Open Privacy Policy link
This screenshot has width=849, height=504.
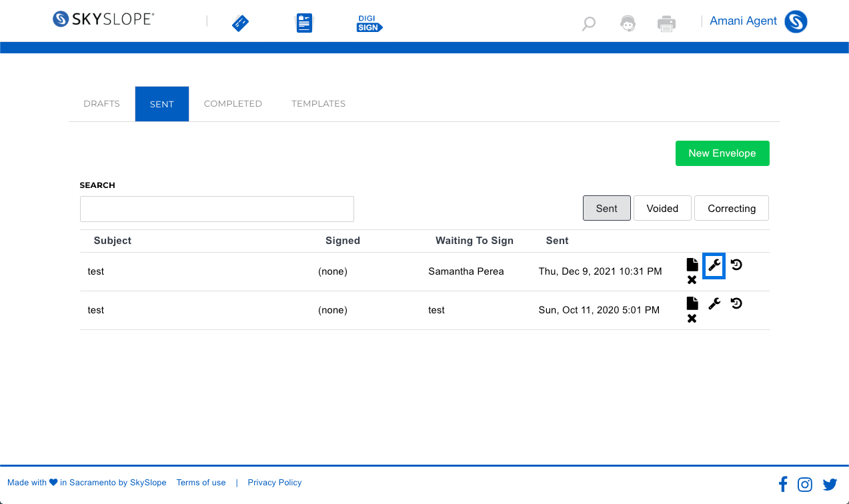[x=275, y=483]
